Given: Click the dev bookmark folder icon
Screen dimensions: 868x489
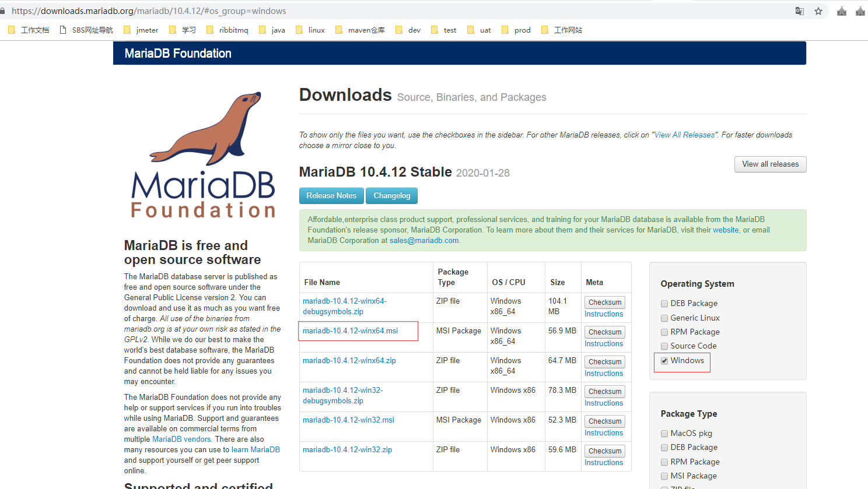Looking at the screenshot, I should point(400,30).
